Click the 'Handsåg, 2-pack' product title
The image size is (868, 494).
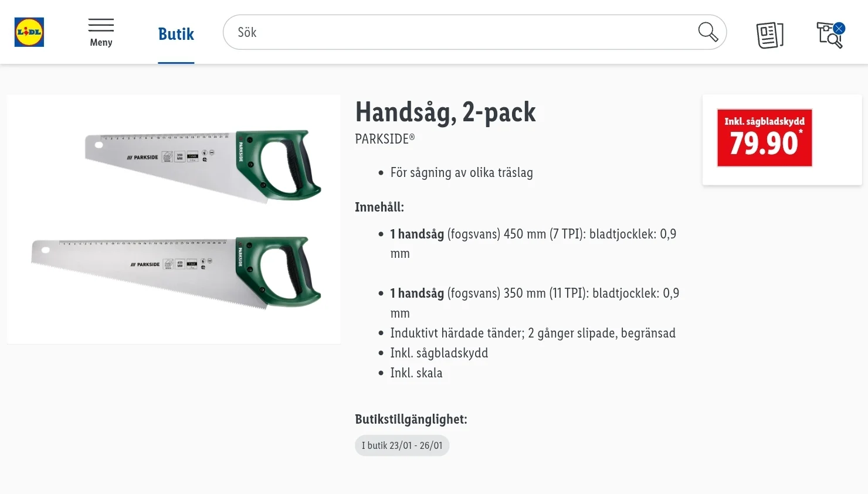click(x=445, y=112)
